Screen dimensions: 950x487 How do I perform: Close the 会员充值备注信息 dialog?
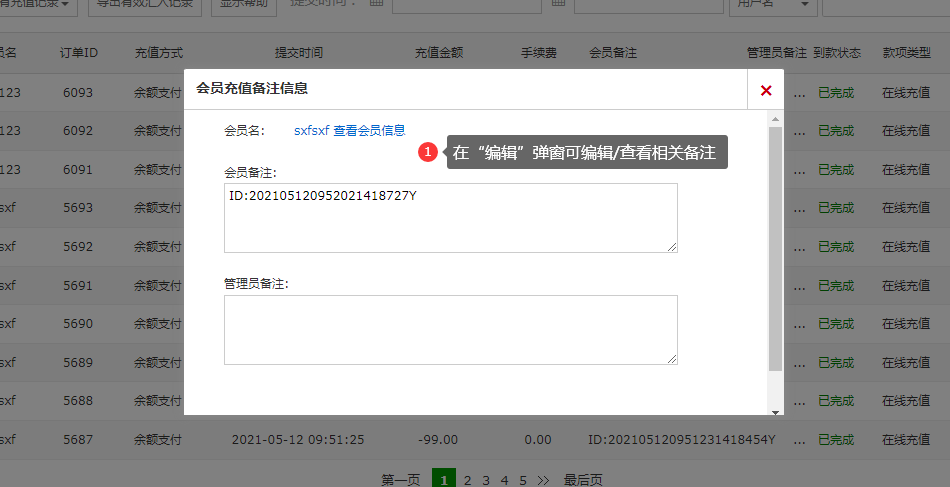click(766, 90)
